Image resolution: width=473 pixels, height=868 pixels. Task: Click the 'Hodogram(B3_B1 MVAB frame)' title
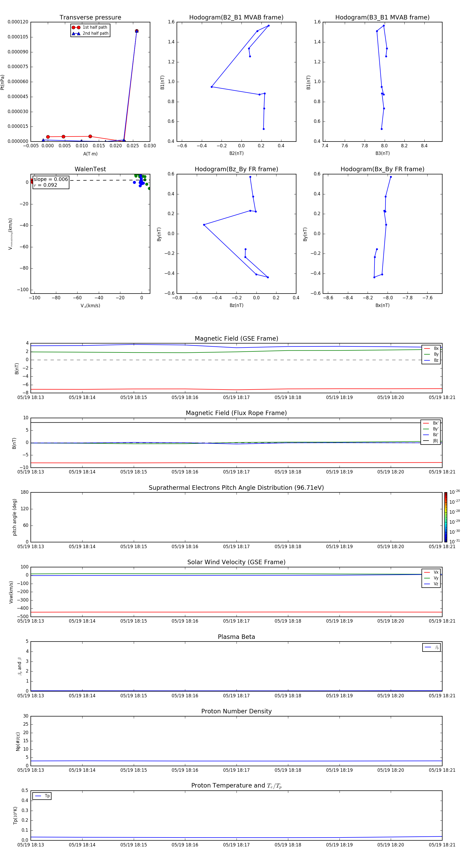click(x=382, y=18)
